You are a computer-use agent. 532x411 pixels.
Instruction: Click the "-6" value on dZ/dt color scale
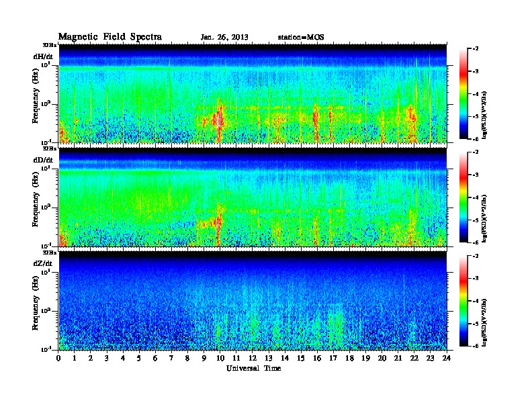pyautogui.click(x=476, y=346)
